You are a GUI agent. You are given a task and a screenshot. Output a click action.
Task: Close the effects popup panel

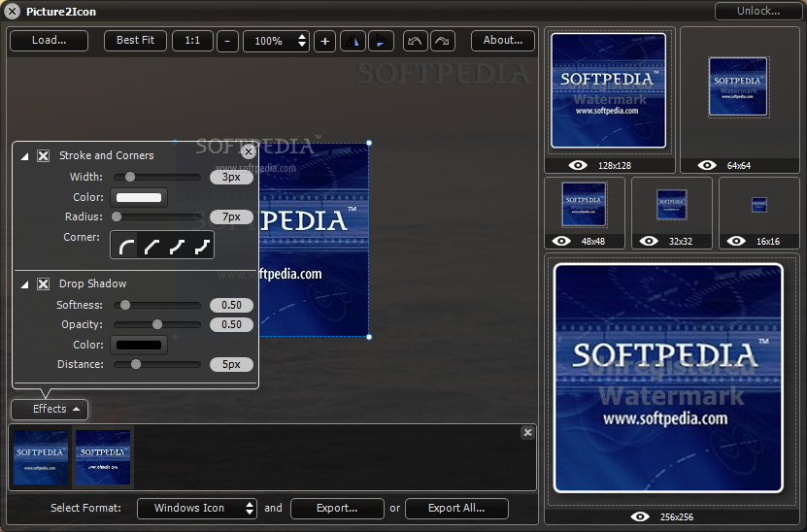249,151
